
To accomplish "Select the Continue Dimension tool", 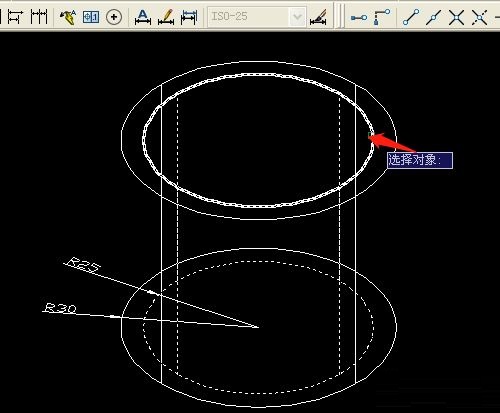I will tap(39, 16).
